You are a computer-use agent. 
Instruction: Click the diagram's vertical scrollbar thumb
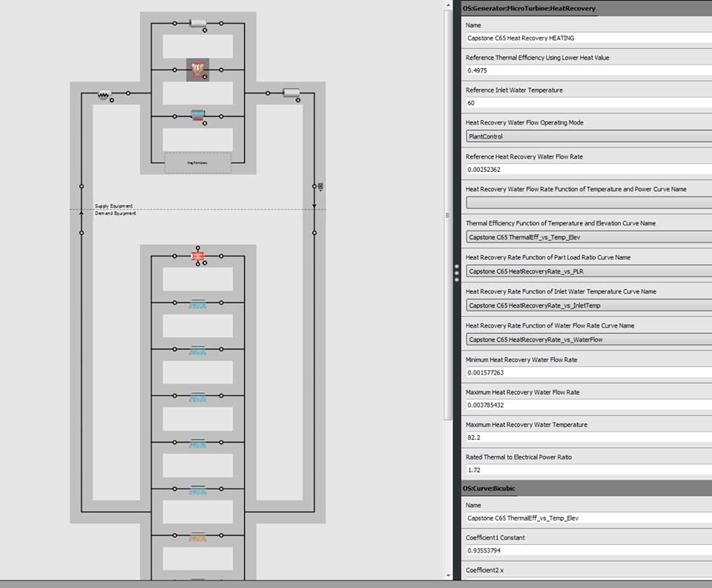(x=448, y=215)
